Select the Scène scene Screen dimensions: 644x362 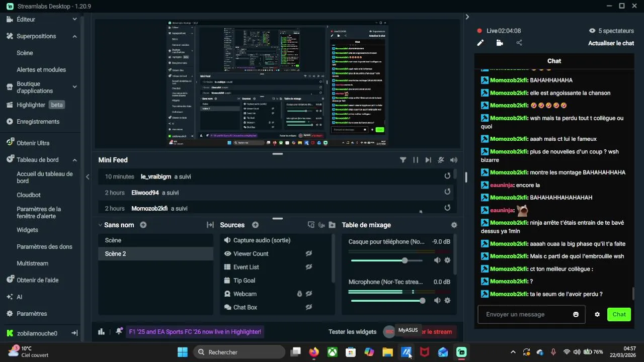[155, 240]
